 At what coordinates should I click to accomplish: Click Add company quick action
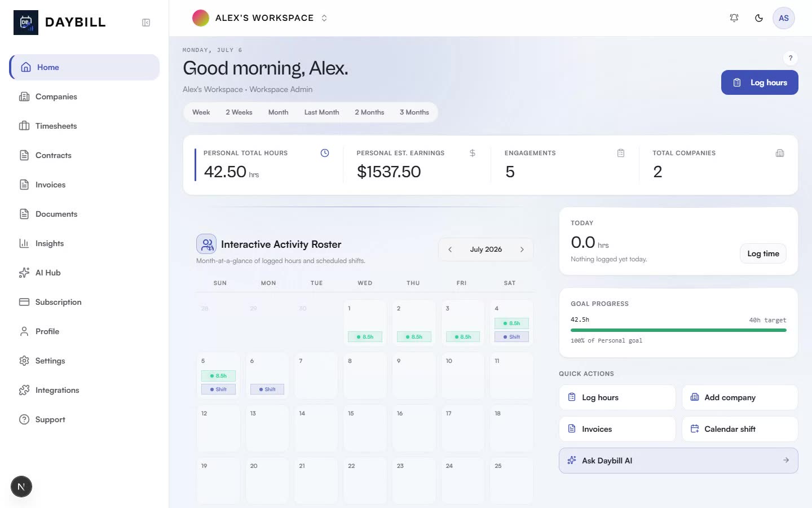pyautogui.click(x=740, y=397)
